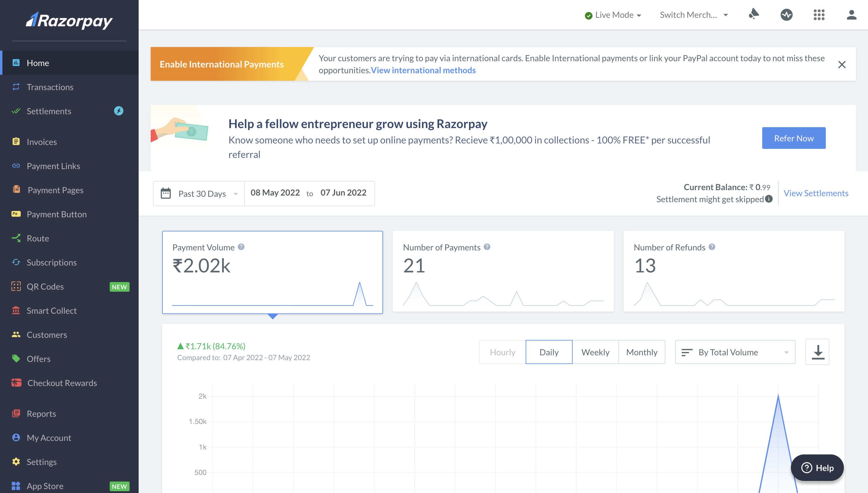Image resolution: width=868 pixels, height=493 pixels.
Task: Open the Customers menu item
Action: (x=69, y=334)
